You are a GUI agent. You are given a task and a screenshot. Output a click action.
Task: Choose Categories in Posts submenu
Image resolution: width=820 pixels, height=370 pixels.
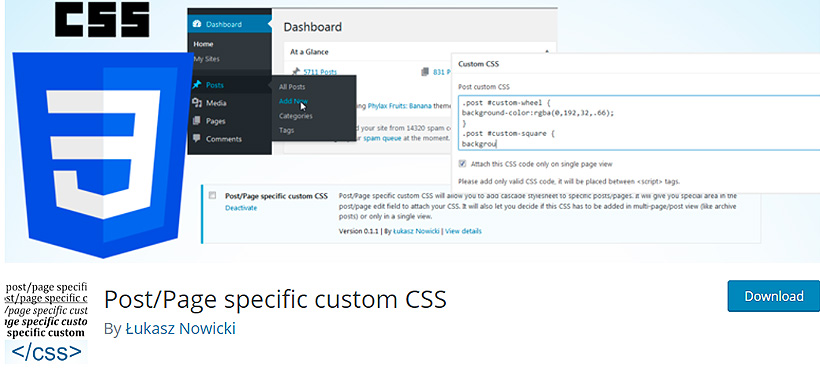click(x=295, y=116)
